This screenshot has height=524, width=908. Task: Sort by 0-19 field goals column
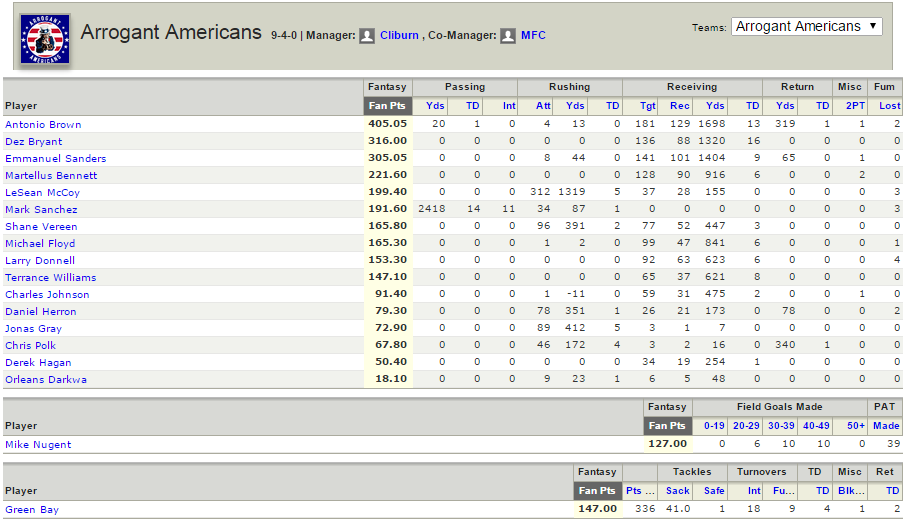tap(714, 426)
